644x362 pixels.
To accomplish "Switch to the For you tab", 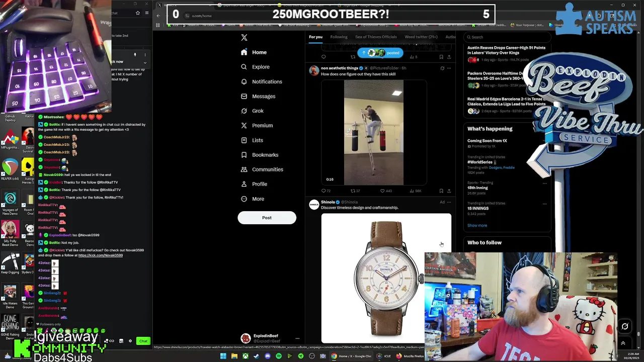I will (315, 37).
